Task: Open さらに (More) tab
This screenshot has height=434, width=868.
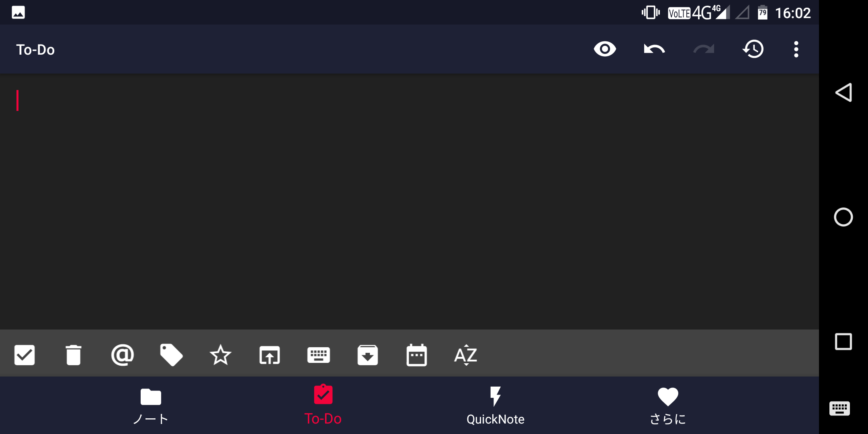Action: pyautogui.click(x=667, y=406)
